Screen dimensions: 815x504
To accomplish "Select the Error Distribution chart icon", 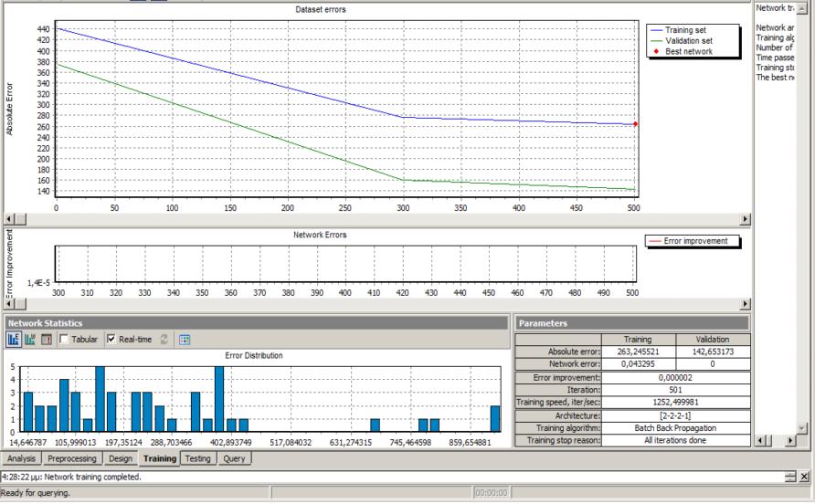I will [14, 340].
